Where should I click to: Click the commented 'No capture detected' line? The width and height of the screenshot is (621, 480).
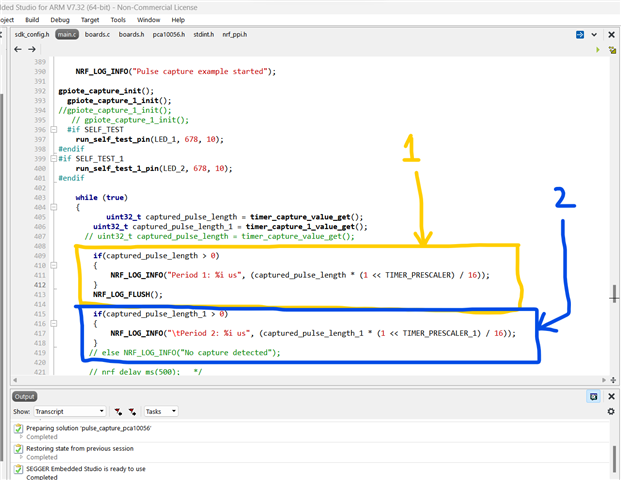(185, 352)
